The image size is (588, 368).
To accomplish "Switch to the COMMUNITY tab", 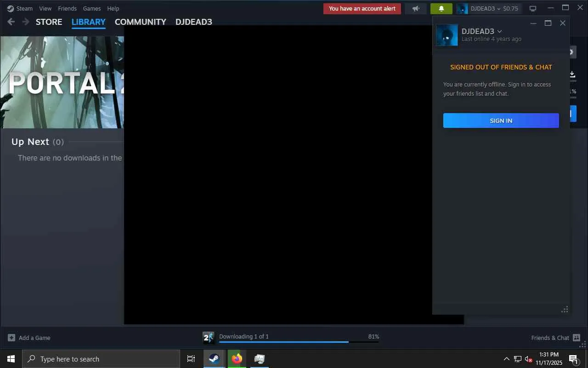I will coord(141,22).
